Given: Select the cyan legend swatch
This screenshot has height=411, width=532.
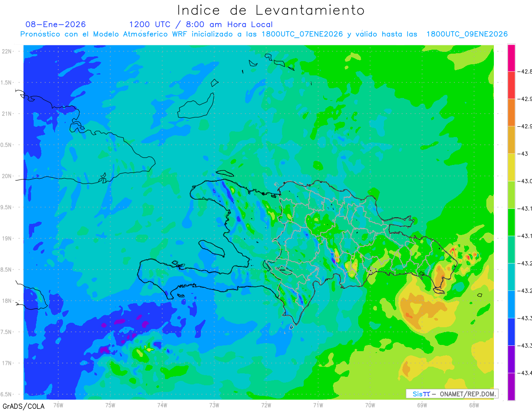Looking at the screenshot, I should click(511, 277).
